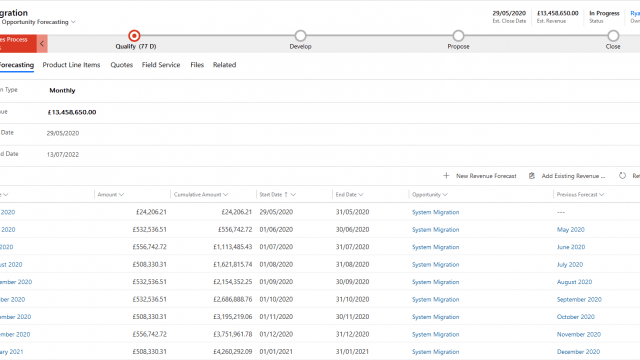Open System Migration link in the 01/06/2020 row
This screenshot has height=360, width=640.
click(x=436, y=230)
